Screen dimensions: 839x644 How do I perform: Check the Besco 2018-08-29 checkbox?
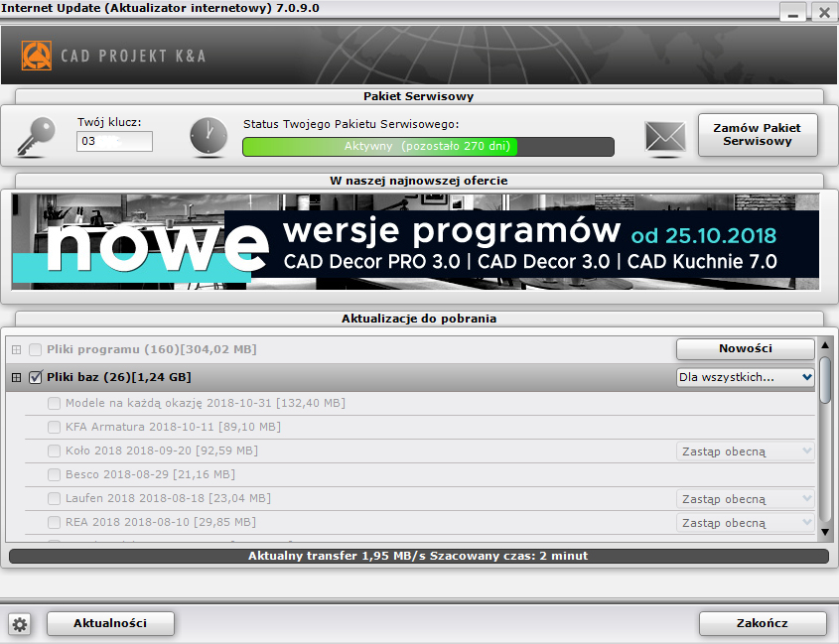[54, 474]
